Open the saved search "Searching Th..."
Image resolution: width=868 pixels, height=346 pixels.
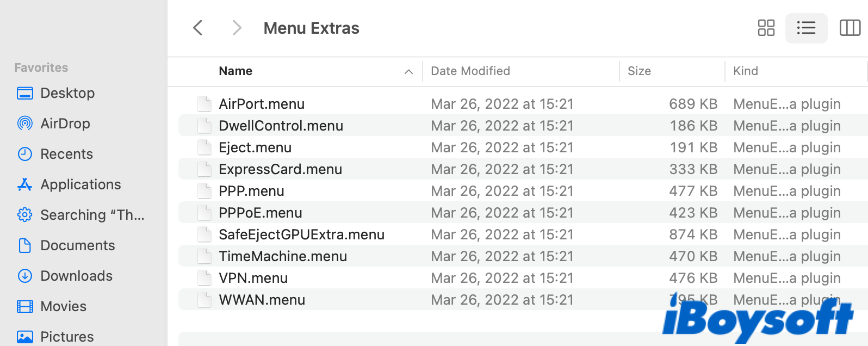click(92, 215)
